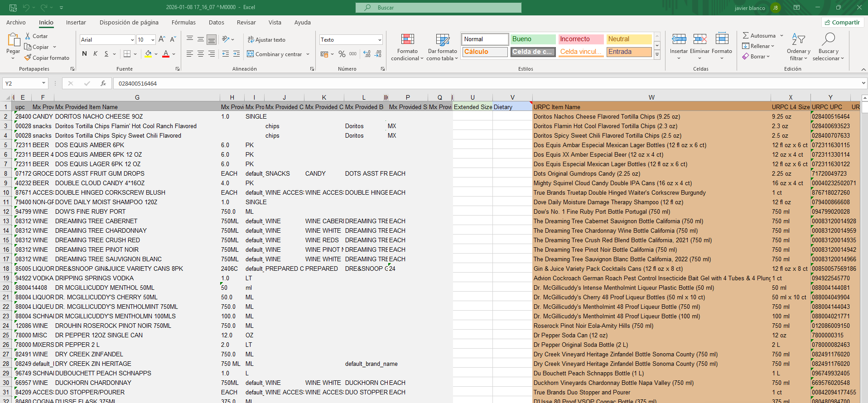This screenshot has width=868, height=403.
Task: Switch to Disposición de página tab
Action: pyautogui.click(x=129, y=22)
